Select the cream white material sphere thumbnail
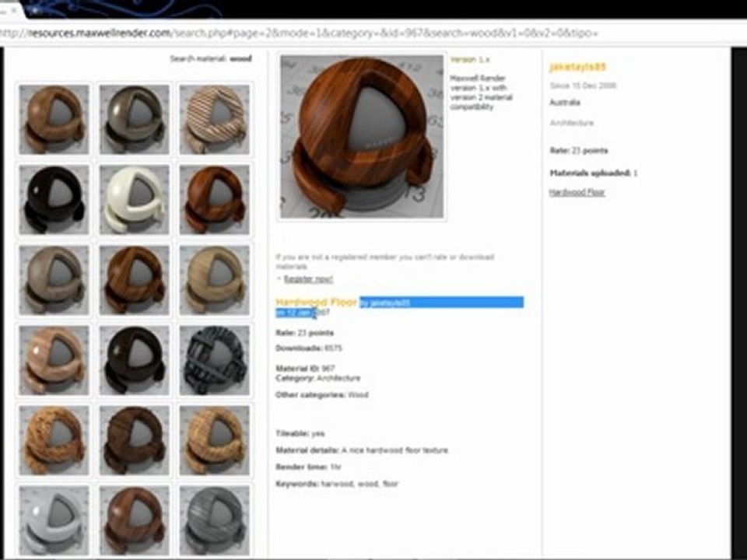The width and height of the screenshot is (747, 560). [134, 200]
